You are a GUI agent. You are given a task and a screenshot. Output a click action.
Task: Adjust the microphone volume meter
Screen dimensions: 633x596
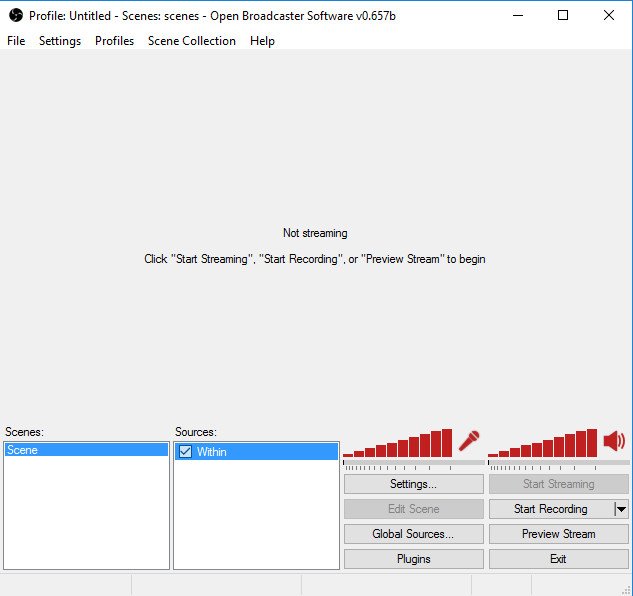(398, 443)
